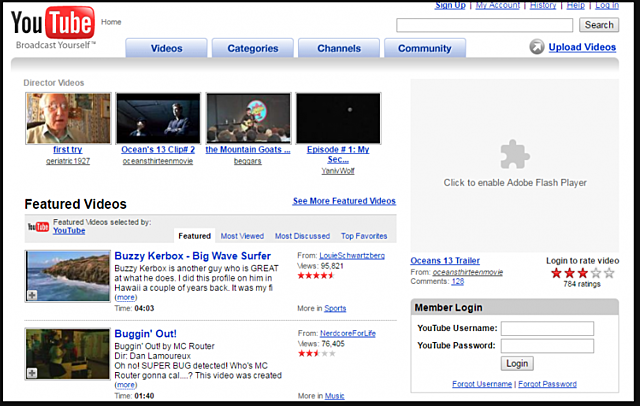Click the star rating under Buggin' Out views
640x406 pixels.
(x=316, y=353)
